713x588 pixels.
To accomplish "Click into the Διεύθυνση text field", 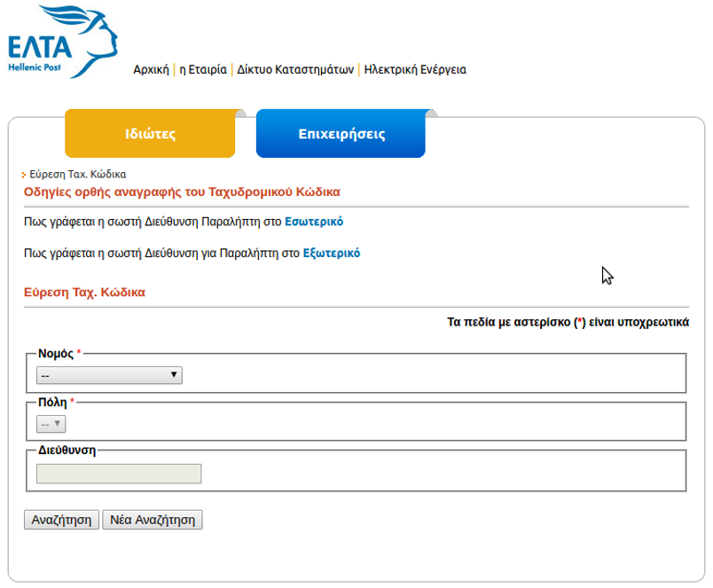I will point(119,474).
